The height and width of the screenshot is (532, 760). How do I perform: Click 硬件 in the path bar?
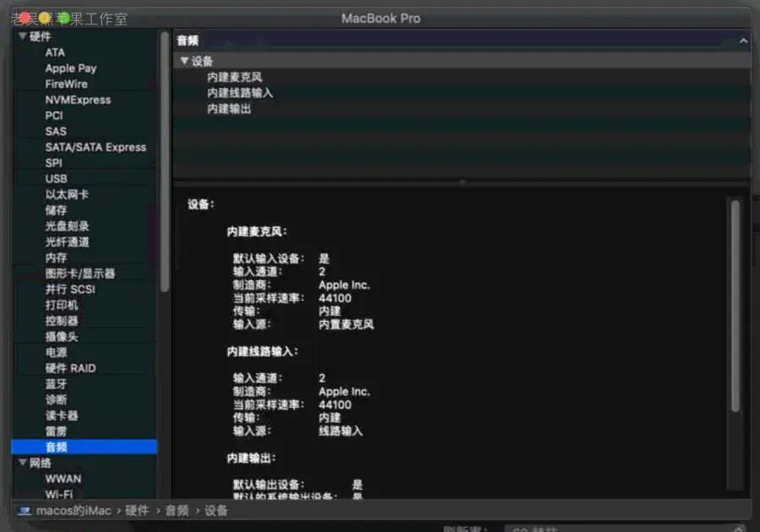(x=137, y=511)
